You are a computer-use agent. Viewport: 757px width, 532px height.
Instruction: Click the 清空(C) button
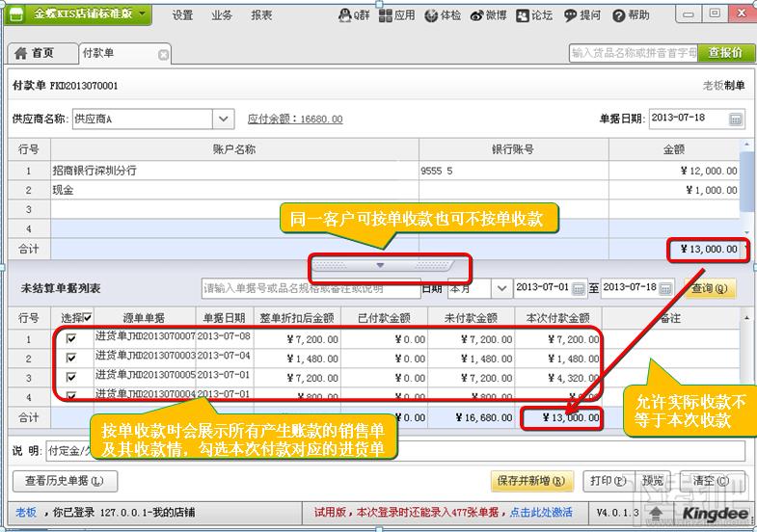pos(712,481)
